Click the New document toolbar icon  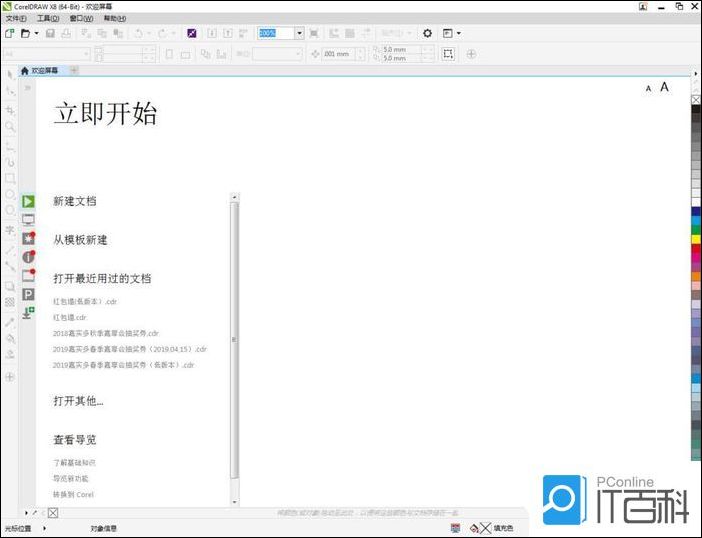pos(9,34)
